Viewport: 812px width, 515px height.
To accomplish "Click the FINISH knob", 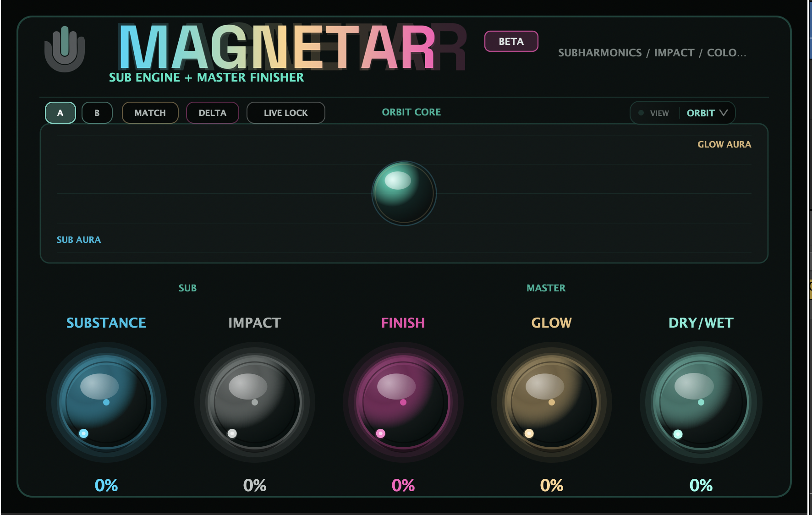I will point(403,402).
